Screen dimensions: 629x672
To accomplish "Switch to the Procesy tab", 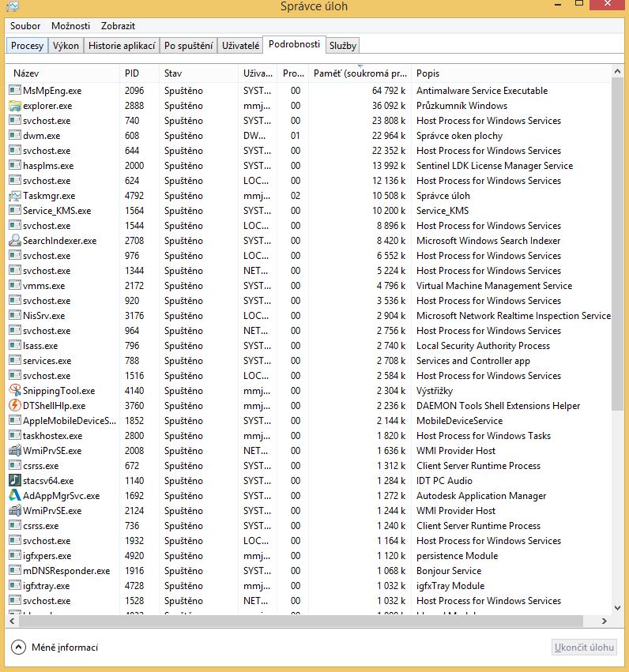I will 27,46.
